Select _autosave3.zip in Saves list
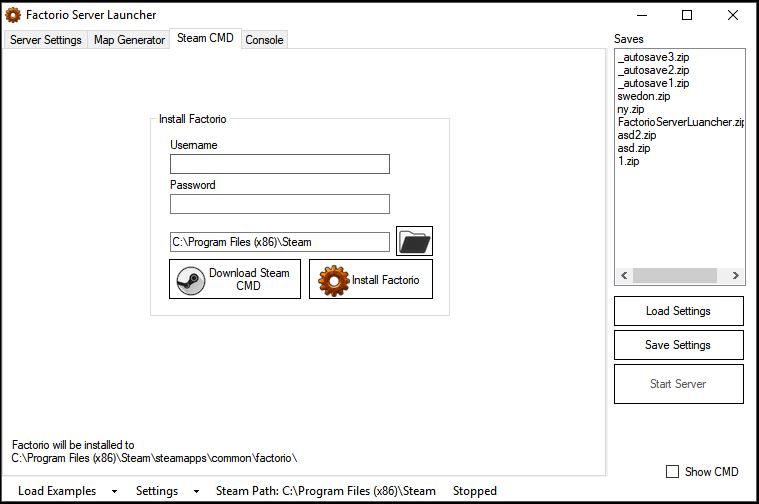759x504 pixels. tap(653, 57)
